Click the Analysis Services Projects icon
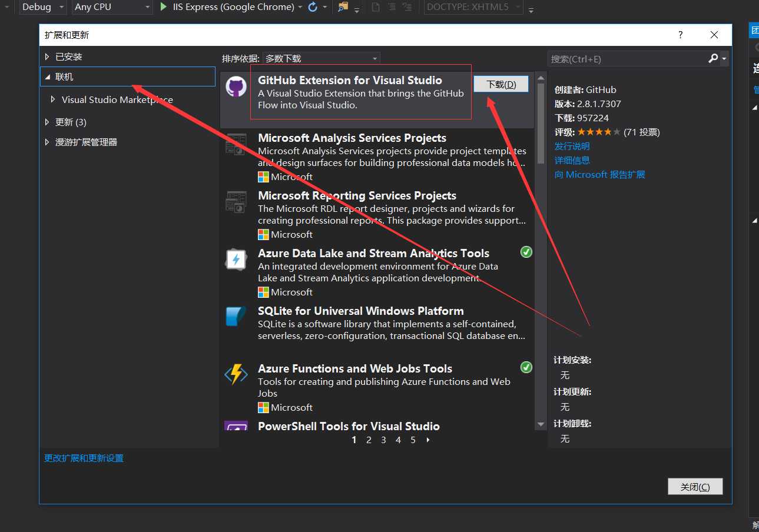The width and height of the screenshot is (759, 532). [236, 144]
